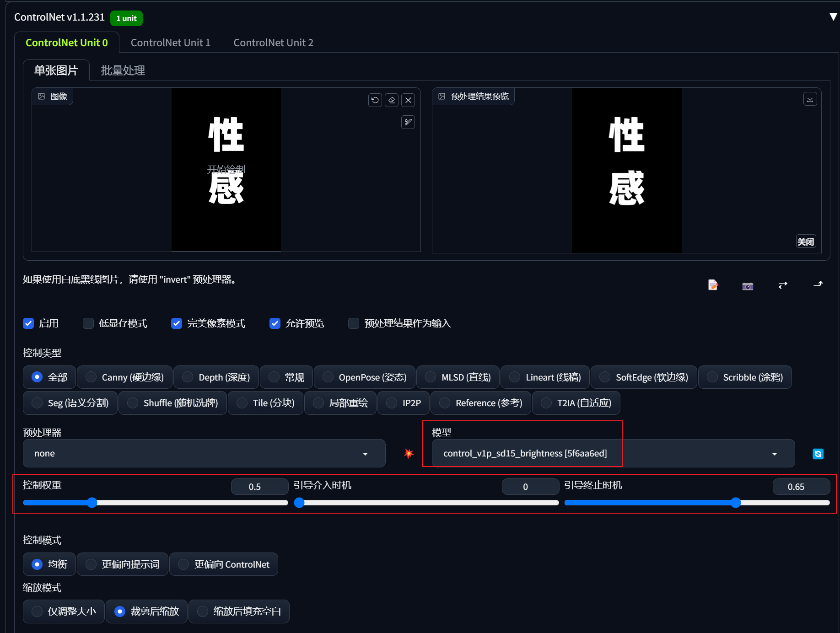Select Lineart (线稿) control type
This screenshot has width=840, height=633.
point(545,377)
